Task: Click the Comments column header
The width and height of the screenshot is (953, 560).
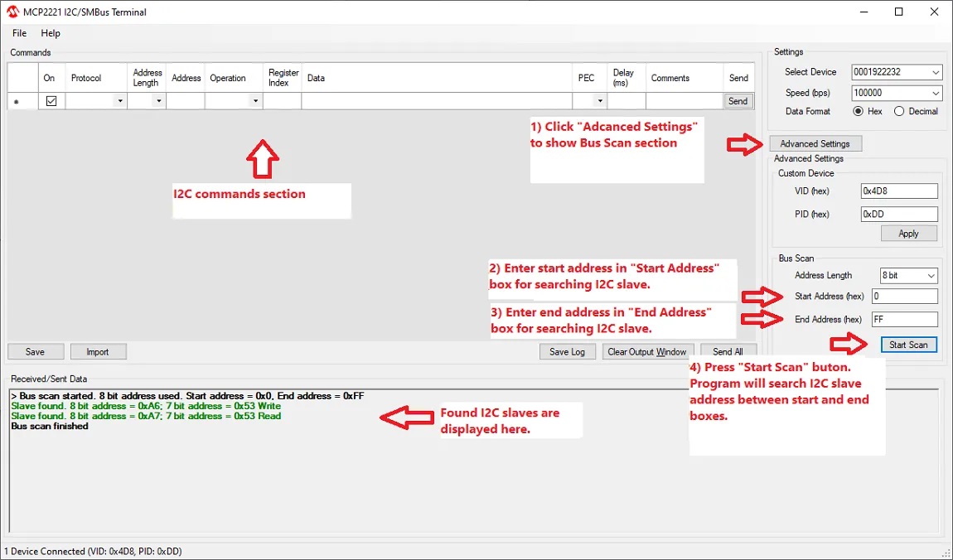Action: click(x=685, y=78)
